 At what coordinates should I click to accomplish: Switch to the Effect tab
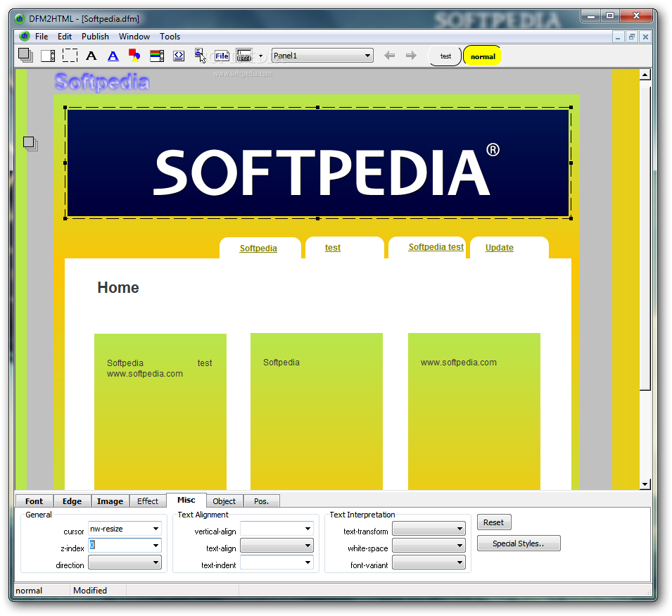tap(148, 501)
